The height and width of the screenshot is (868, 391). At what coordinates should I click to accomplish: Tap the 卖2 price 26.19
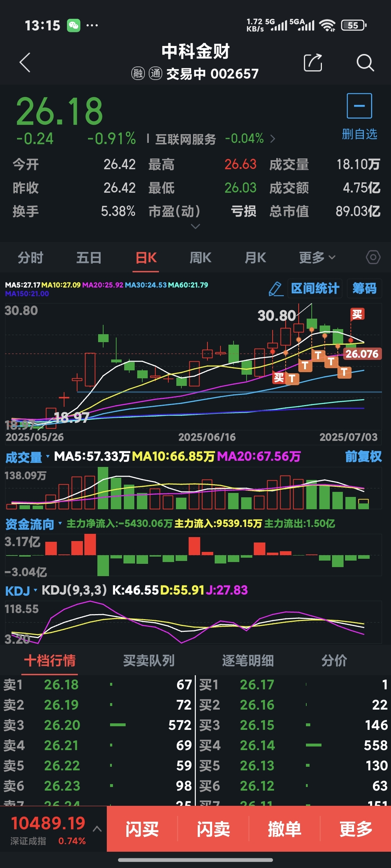click(61, 705)
